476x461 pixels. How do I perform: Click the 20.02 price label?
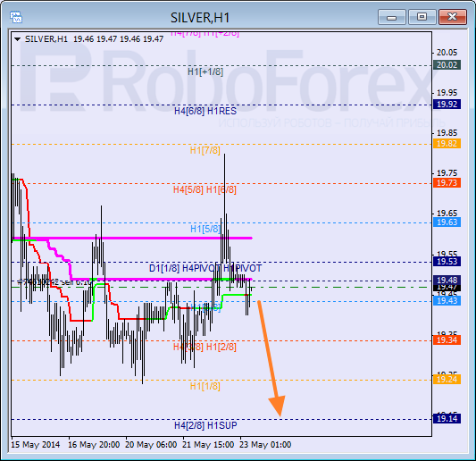(x=447, y=65)
